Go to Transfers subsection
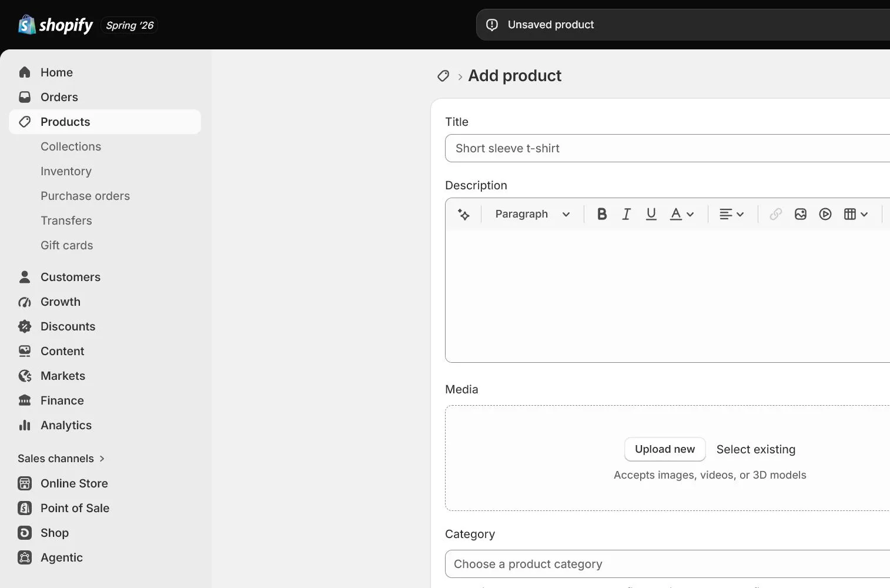The image size is (890, 588). click(66, 220)
